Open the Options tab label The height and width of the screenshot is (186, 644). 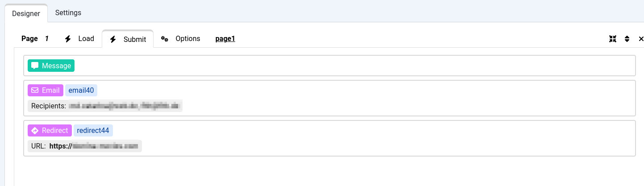click(187, 39)
